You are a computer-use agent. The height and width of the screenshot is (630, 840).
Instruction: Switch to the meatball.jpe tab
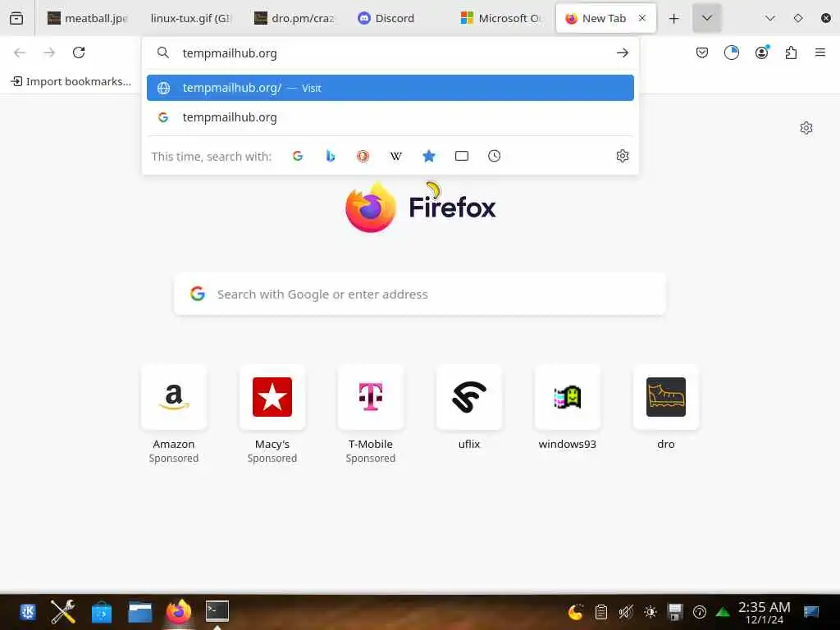pyautogui.click(x=89, y=18)
